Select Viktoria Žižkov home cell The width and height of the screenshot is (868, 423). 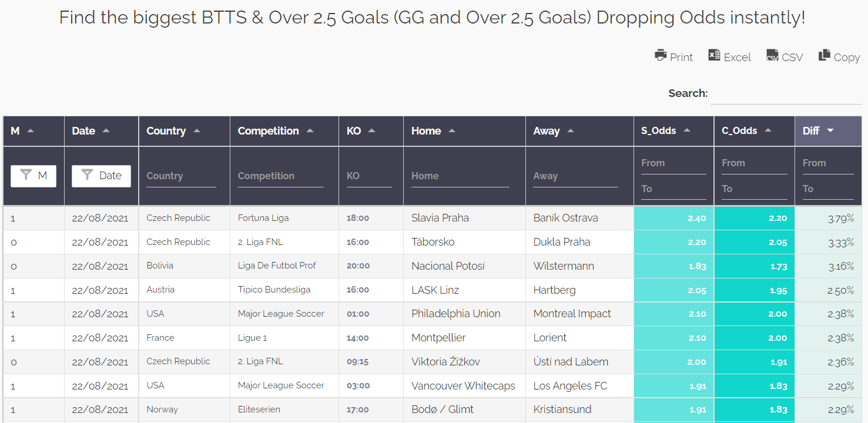coord(465,362)
